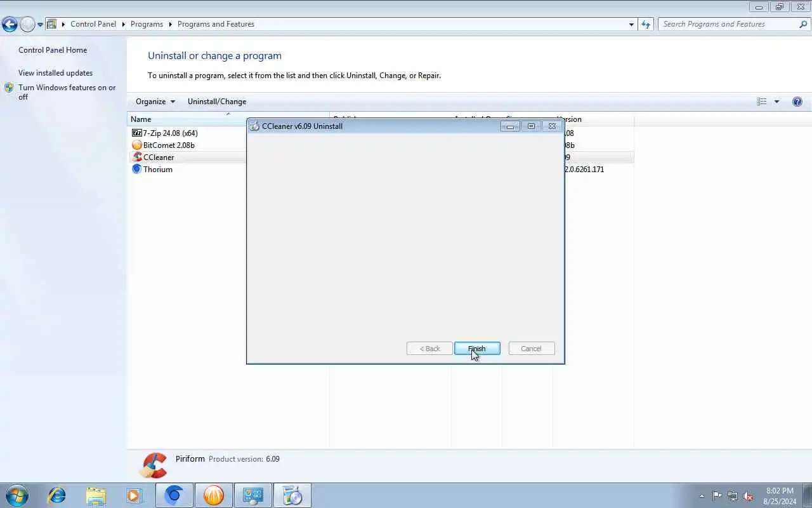Image resolution: width=812 pixels, height=508 pixels.
Task: Open Windows Media Player from taskbar
Action: pos(134,495)
